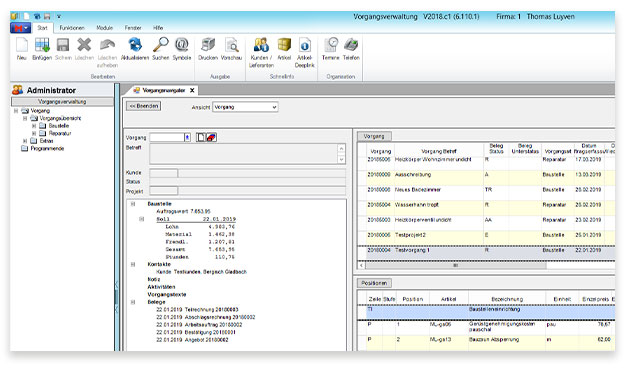This screenshot has height=374, width=625.
Task: Click the Projekt number field
Action: pos(163,191)
